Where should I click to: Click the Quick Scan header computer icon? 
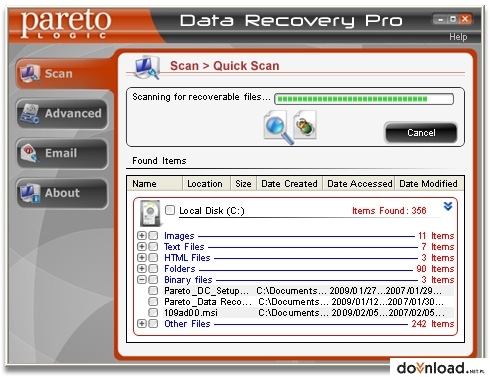147,68
